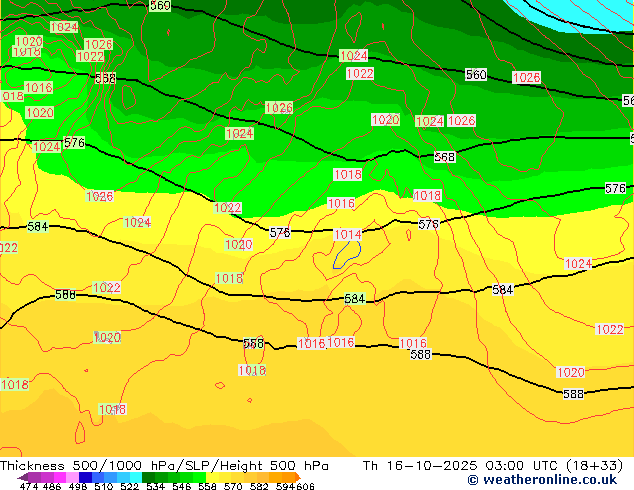Screen dimensions: 634x490
Task: Click the '(18+33)' forecast run label
Action: pos(592,466)
